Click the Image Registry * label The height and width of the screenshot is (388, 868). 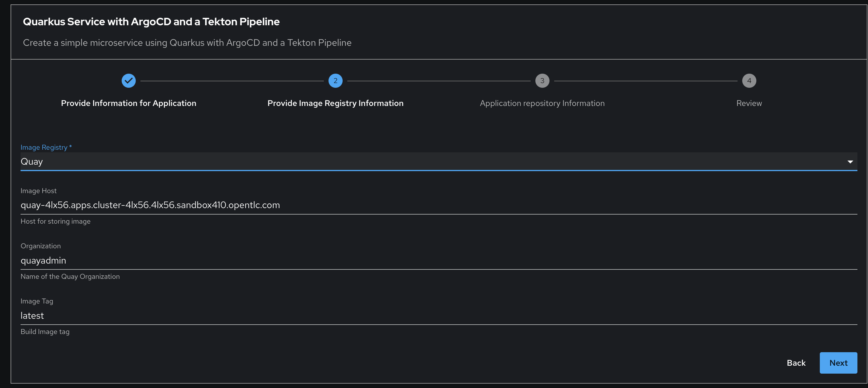[46, 147]
